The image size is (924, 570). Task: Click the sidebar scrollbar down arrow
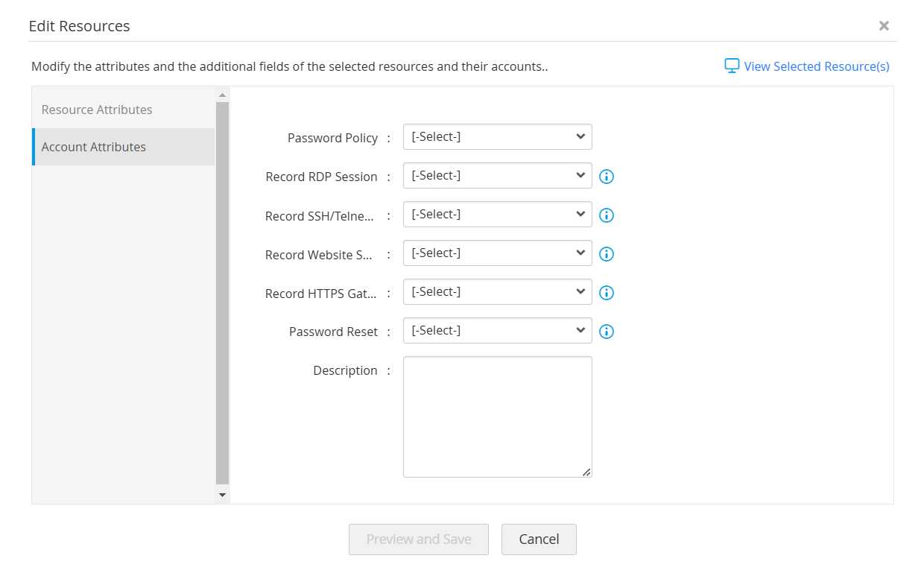[222, 495]
